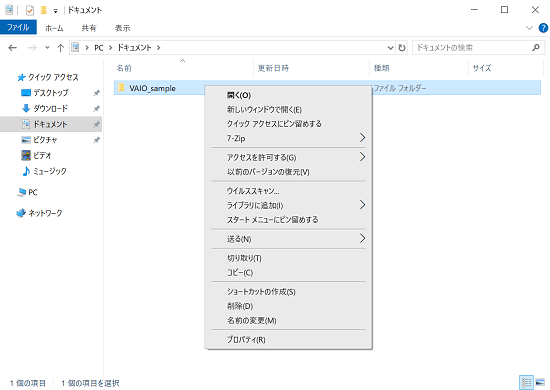Choose クイック アクセスにピン留めする

tap(288, 124)
